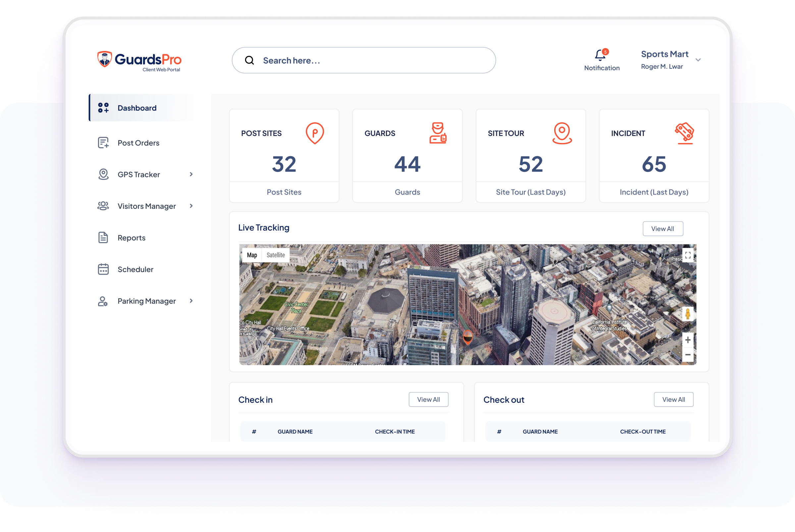
Task: Click the Scheduler calendar icon
Action: 103,269
